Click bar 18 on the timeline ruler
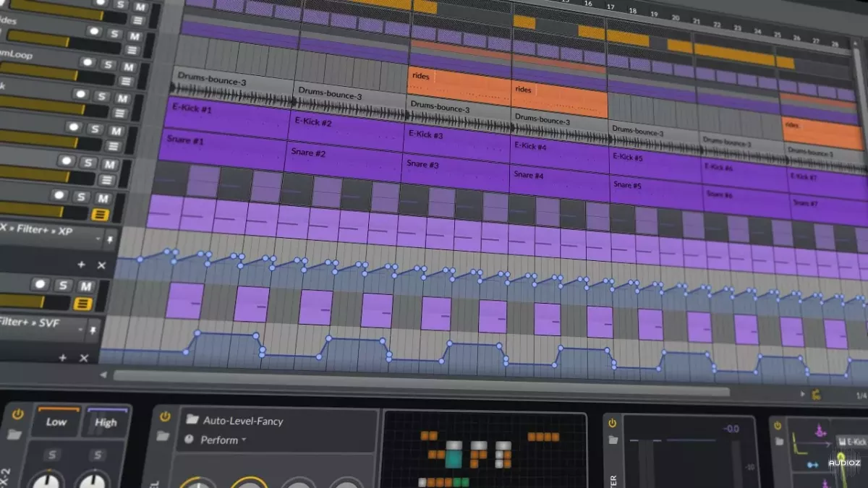 (x=633, y=12)
